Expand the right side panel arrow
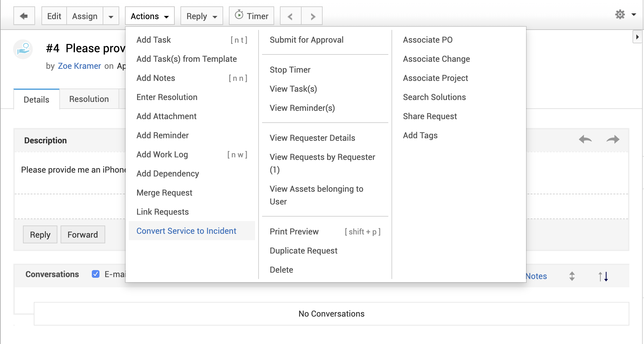Screen dimensions: 644x344 tap(637, 37)
